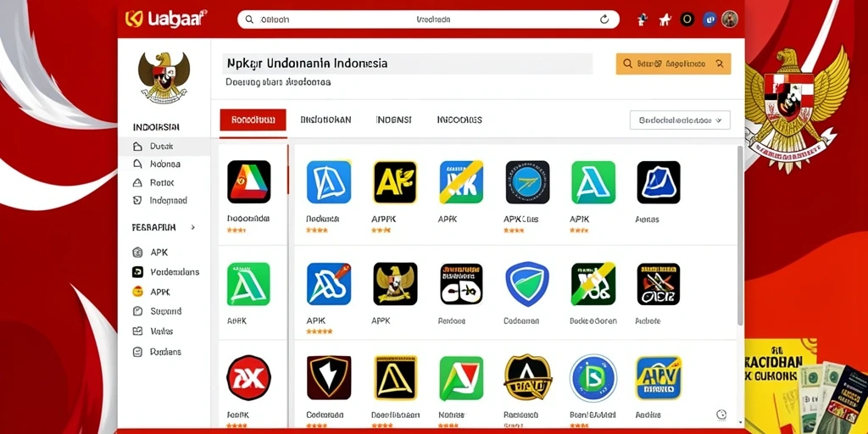The image size is (868, 434).
Task: Focus the top search bar text field
Action: pyautogui.click(x=428, y=19)
